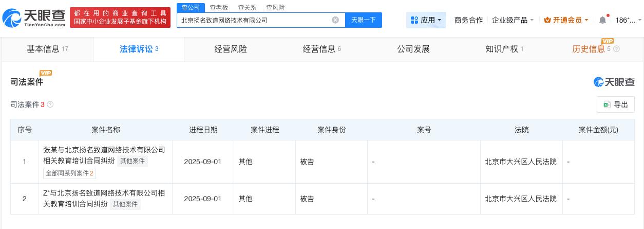Click the 进程日期 column header

(x=203, y=130)
